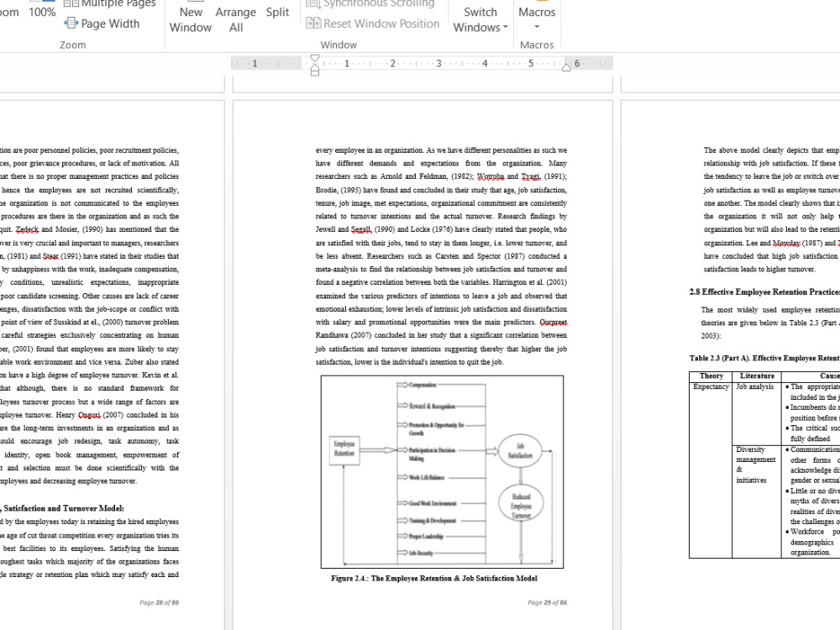This screenshot has height=630, width=840.
Task: Click the Reset Window Position label
Action: pyautogui.click(x=381, y=24)
